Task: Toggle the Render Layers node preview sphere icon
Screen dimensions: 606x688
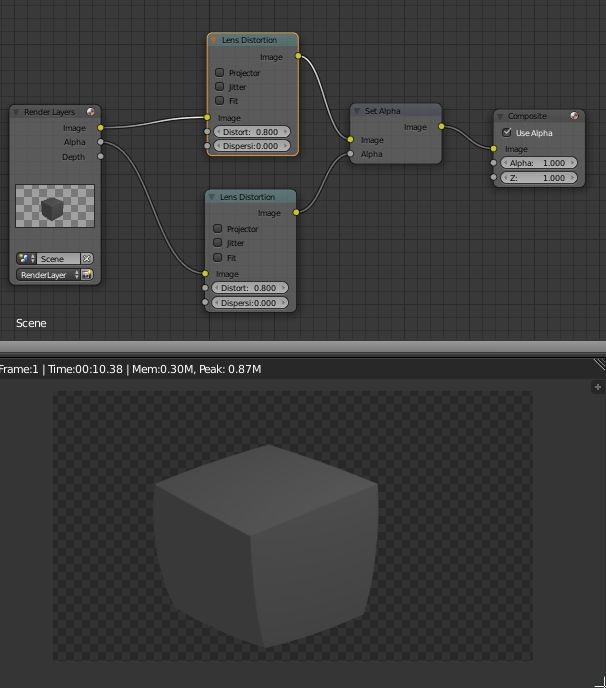Action: tap(91, 112)
